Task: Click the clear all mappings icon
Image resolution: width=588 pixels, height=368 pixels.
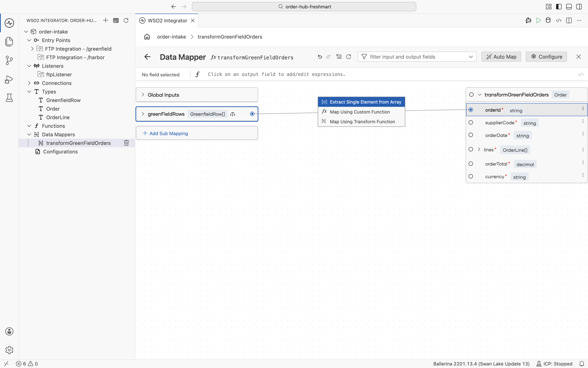Action: (x=339, y=57)
